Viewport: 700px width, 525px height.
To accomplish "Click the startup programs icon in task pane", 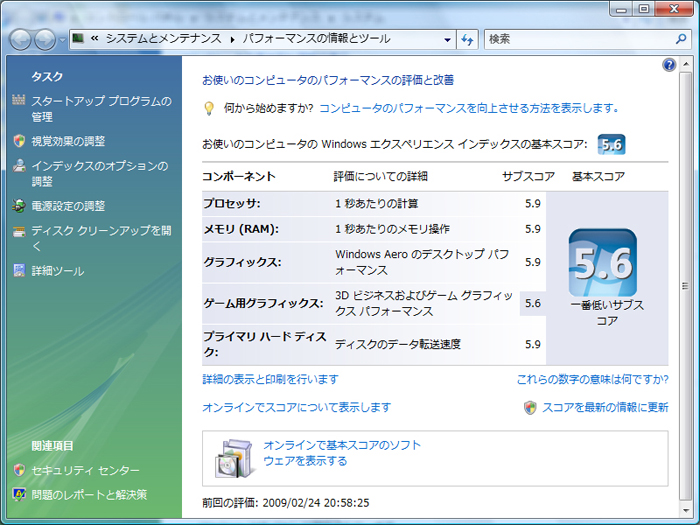I will pyautogui.click(x=19, y=100).
